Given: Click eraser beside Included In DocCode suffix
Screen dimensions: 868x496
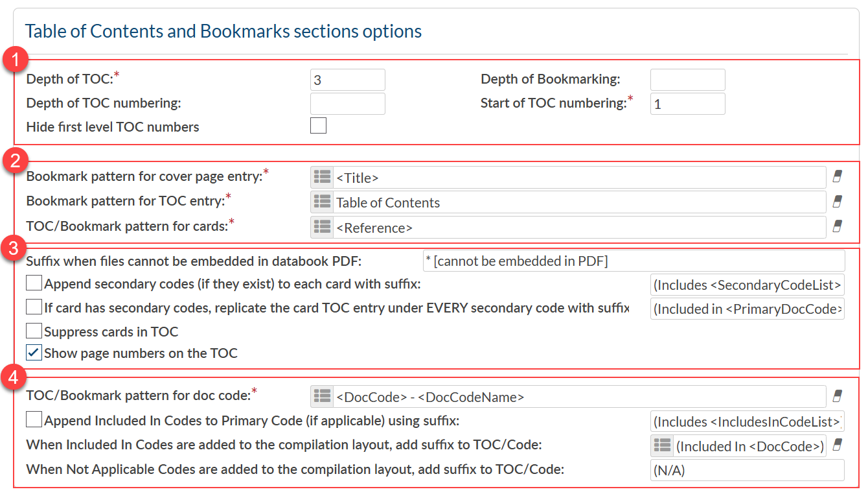Looking at the screenshot, I should point(837,445).
